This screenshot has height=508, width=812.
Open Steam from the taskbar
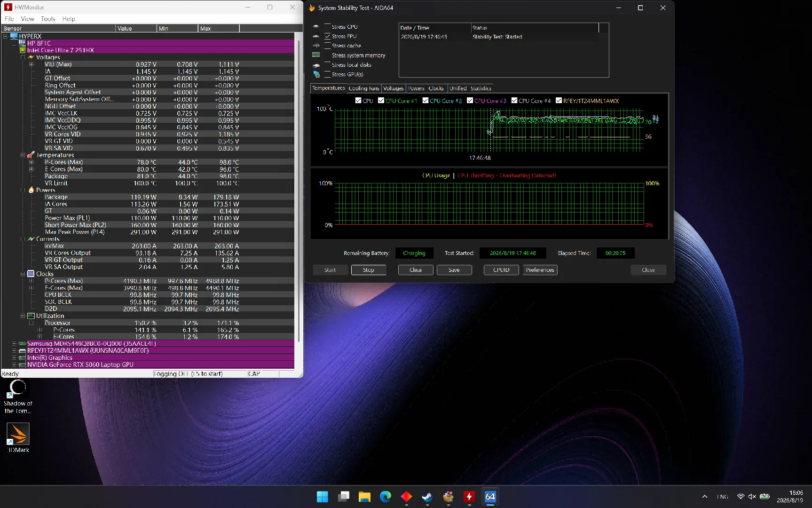427,497
